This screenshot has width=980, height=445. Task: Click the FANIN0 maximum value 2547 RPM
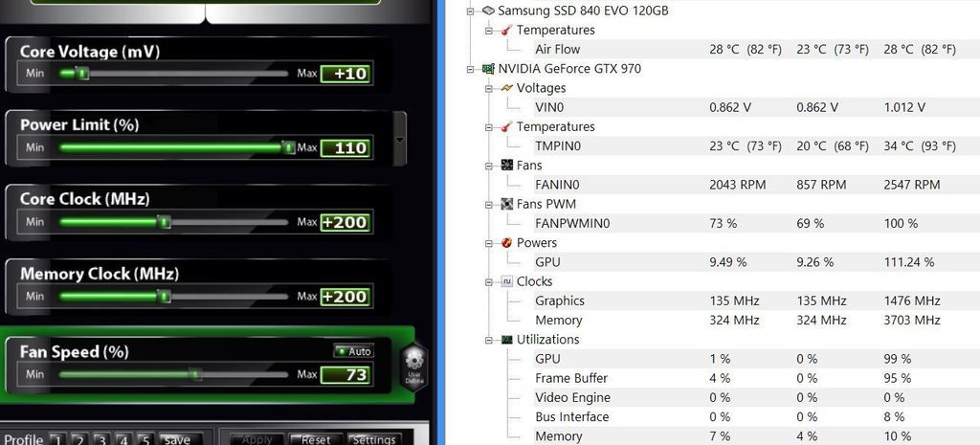pyautogui.click(x=912, y=185)
